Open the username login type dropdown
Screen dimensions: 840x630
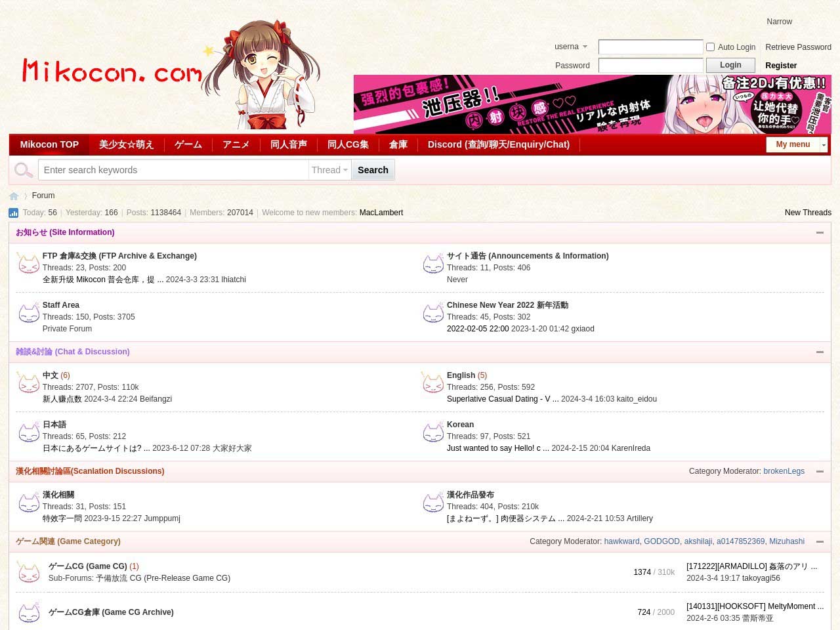click(571, 47)
